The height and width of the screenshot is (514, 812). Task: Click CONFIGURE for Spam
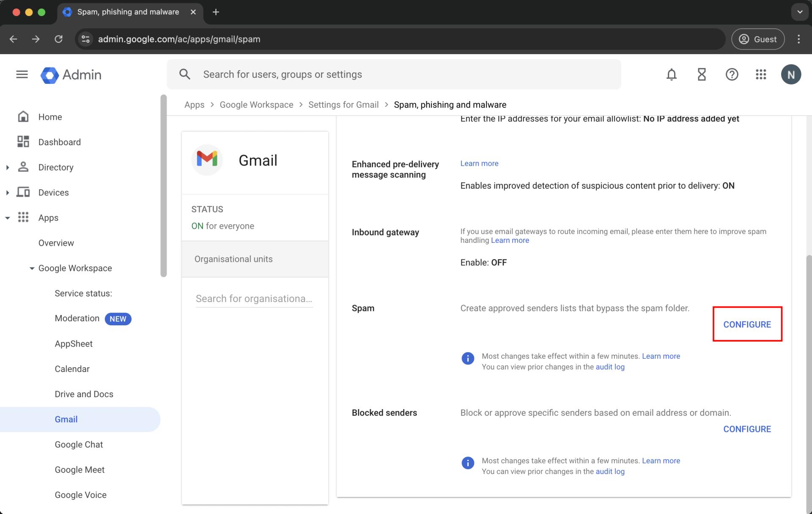(747, 324)
